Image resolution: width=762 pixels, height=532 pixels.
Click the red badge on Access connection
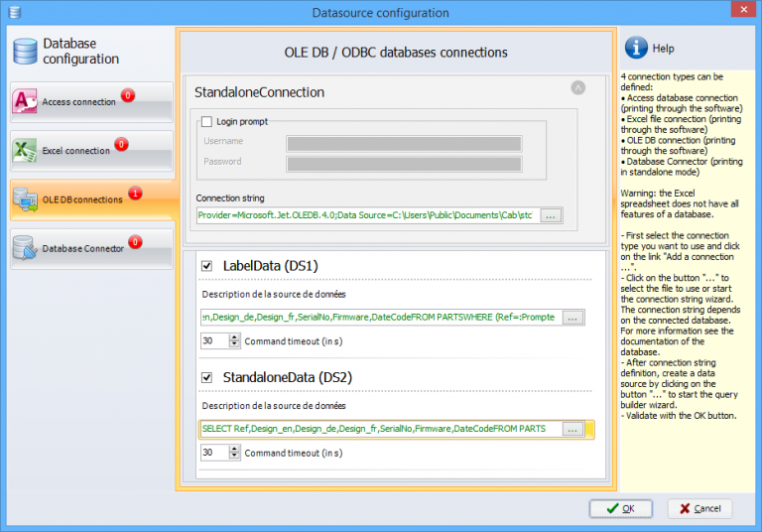pos(128,95)
